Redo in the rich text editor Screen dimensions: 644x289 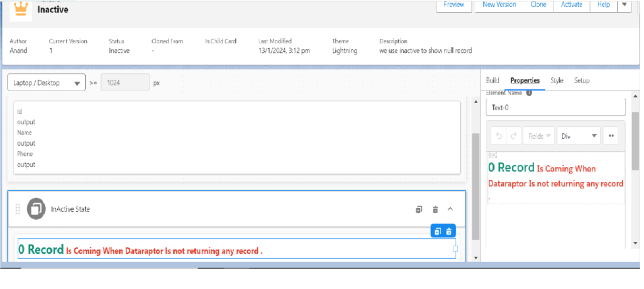pos(513,136)
